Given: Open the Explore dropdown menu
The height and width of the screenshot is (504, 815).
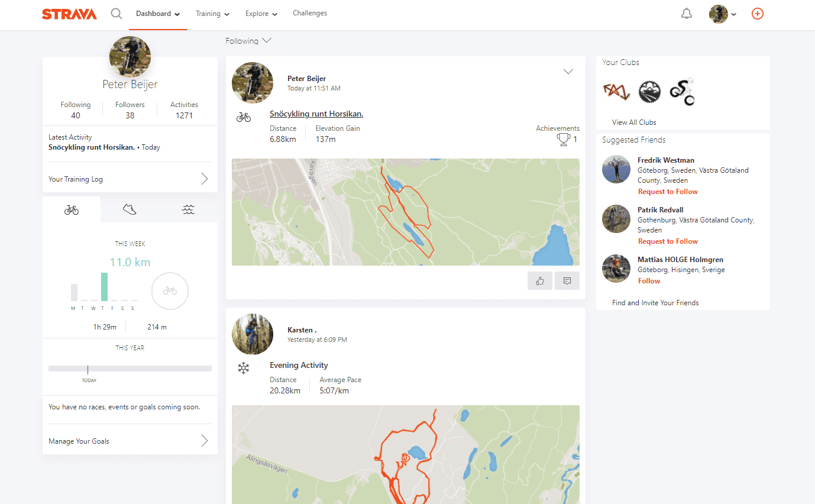Looking at the screenshot, I should point(261,13).
